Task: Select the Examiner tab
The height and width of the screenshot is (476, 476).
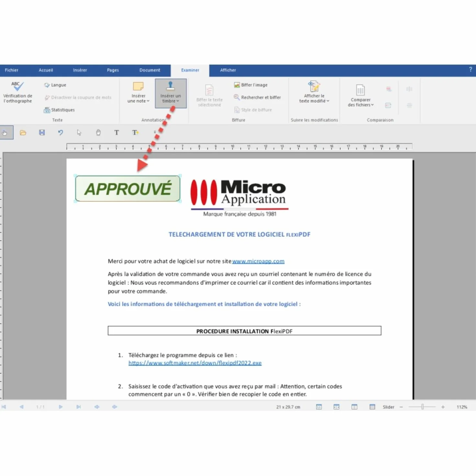Action: pyautogui.click(x=190, y=70)
